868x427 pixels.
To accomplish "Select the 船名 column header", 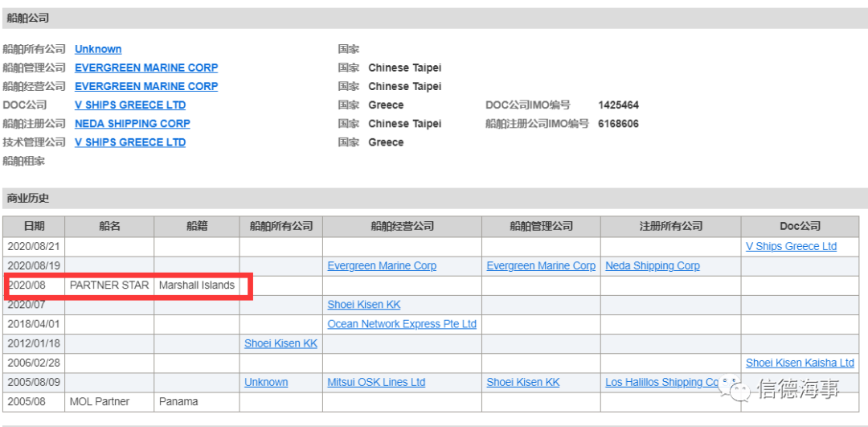I will click(x=109, y=226).
